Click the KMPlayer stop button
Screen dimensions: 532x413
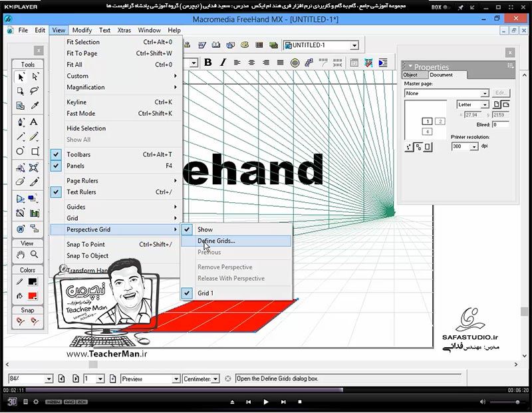(x=300, y=402)
